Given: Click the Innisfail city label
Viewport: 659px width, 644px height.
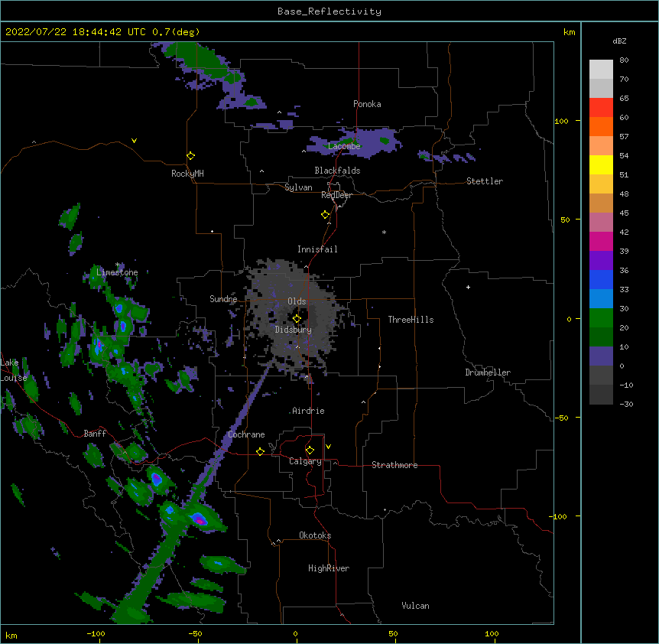Looking at the screenshot, I should 317,249.
